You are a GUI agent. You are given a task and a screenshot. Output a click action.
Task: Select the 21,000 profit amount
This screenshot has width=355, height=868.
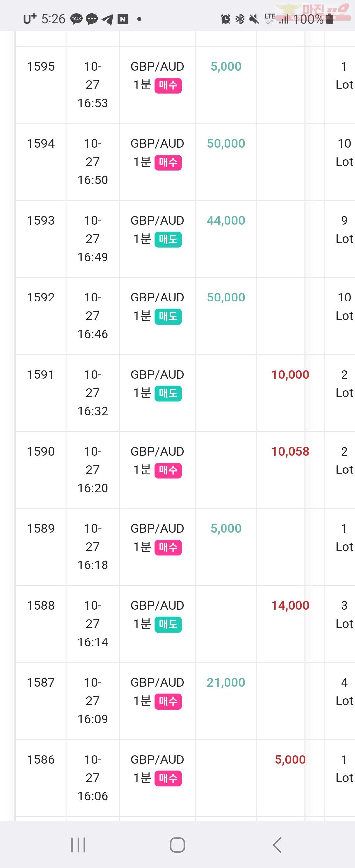click(x=226, y=682)
